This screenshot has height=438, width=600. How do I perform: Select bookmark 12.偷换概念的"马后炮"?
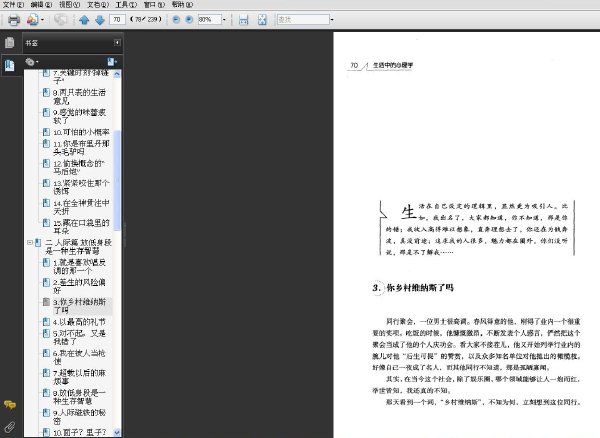point(79,168)
